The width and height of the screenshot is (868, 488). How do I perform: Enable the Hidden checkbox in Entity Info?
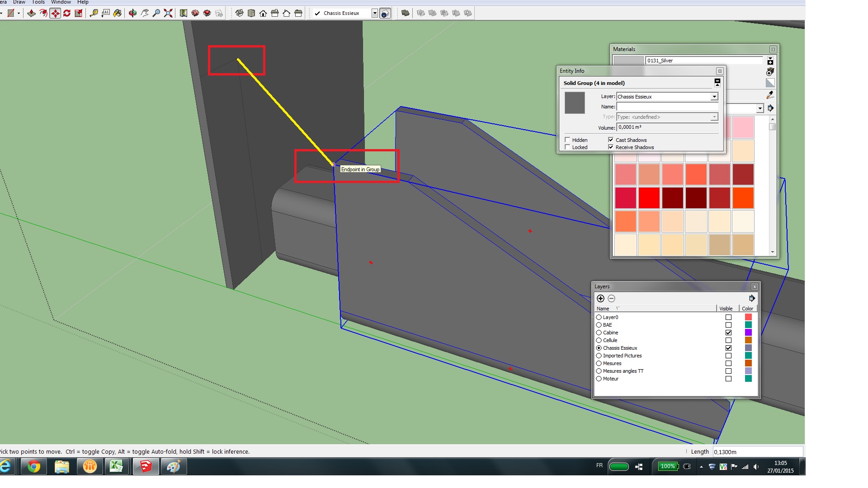pos(567,140)
